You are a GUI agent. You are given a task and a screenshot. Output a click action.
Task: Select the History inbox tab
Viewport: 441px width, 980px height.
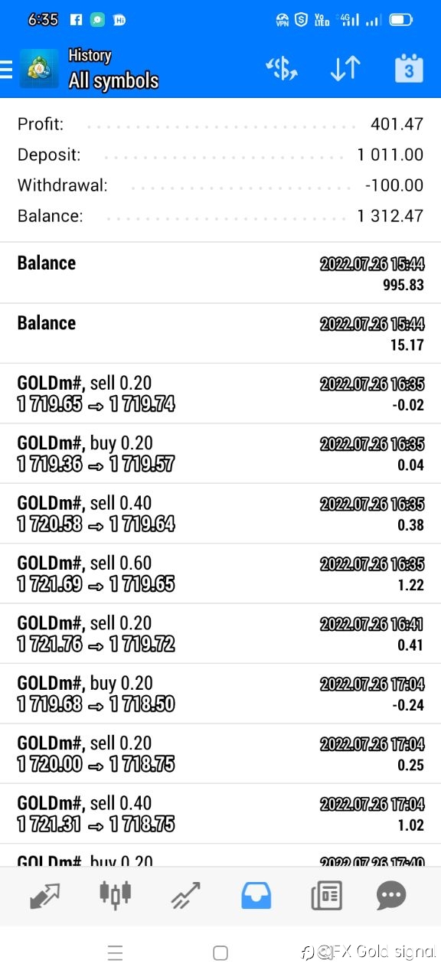point(256,895)
